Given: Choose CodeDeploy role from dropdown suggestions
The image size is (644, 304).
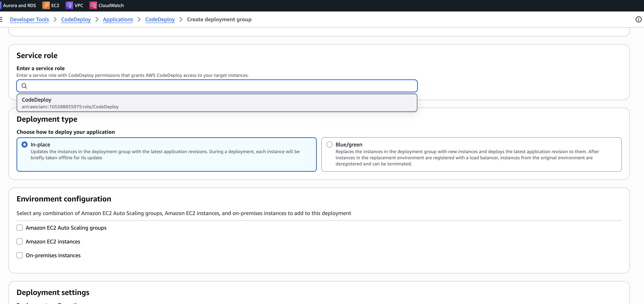Looking at the screenshot, I should coord(36,100).
